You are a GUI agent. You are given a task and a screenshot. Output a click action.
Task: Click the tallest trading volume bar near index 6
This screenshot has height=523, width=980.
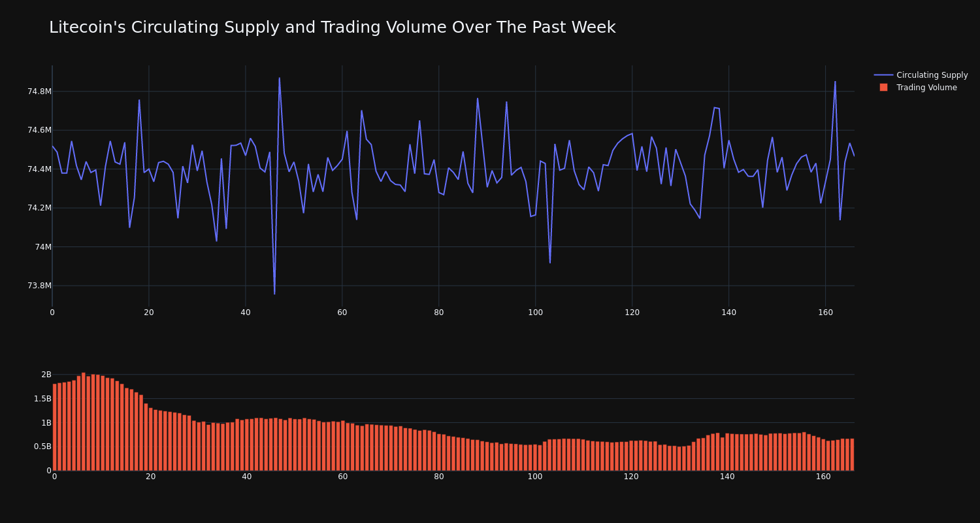click(84, 422)
